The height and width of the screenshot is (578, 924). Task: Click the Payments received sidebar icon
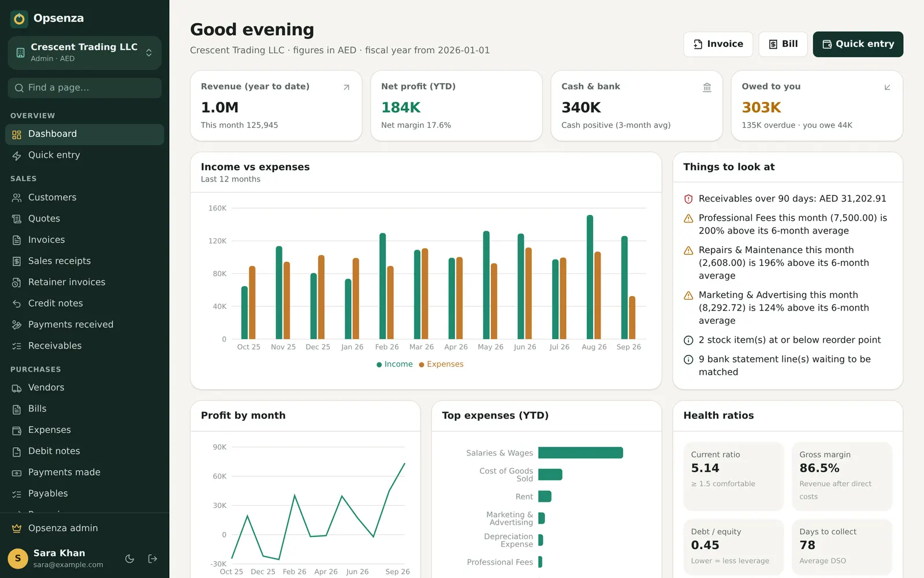[x=17, y=325]
